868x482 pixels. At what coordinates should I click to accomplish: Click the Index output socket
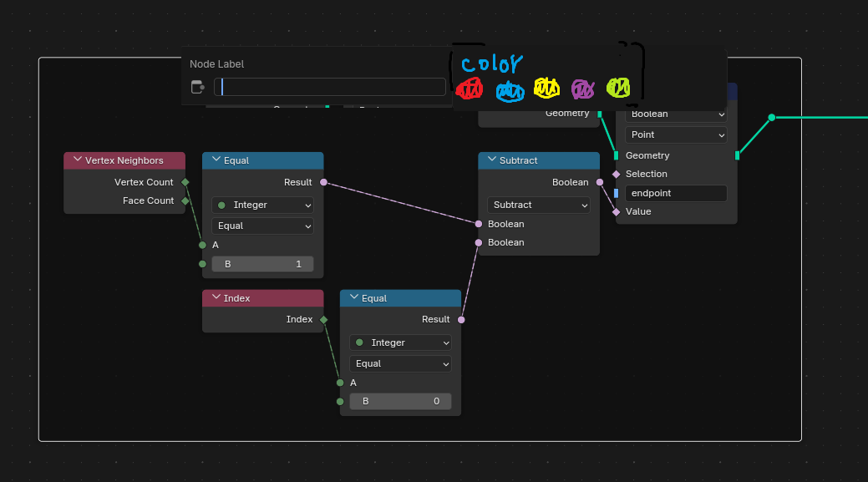(324, 319)
